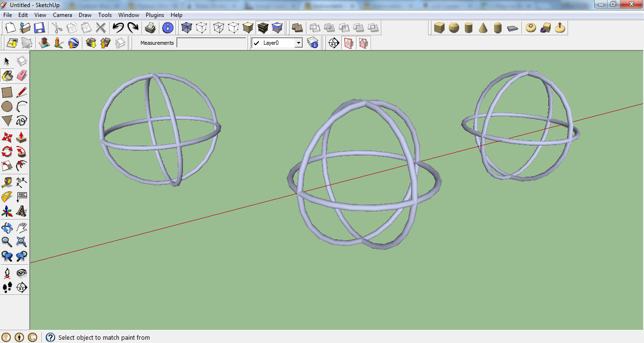Select the Freehand scribble tool

(22, 121)
